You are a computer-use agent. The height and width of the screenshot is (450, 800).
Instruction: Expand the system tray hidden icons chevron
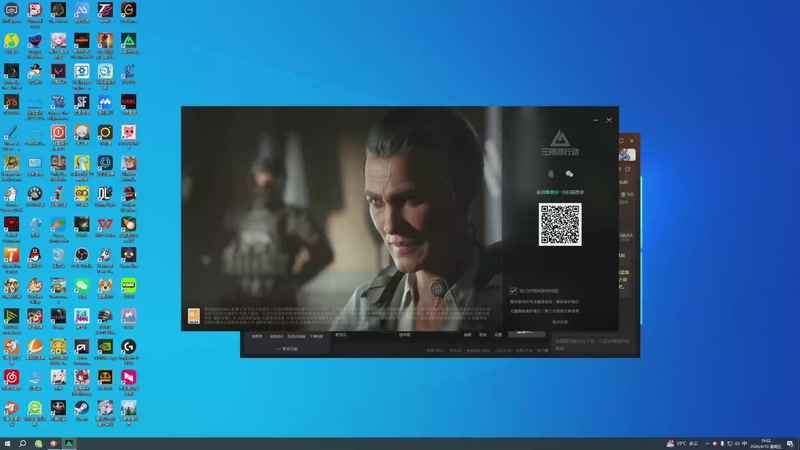(707, 443)
